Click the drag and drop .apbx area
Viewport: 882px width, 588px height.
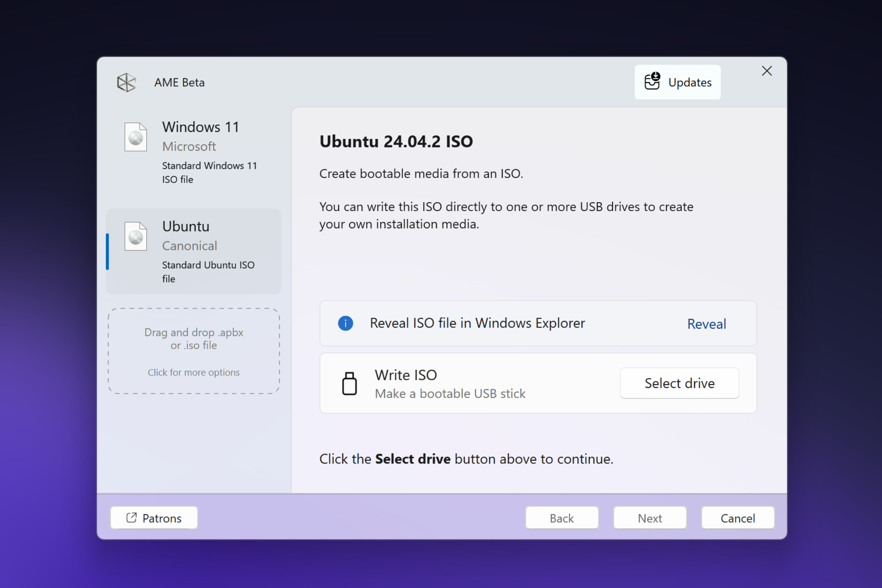tap(194, 351)
